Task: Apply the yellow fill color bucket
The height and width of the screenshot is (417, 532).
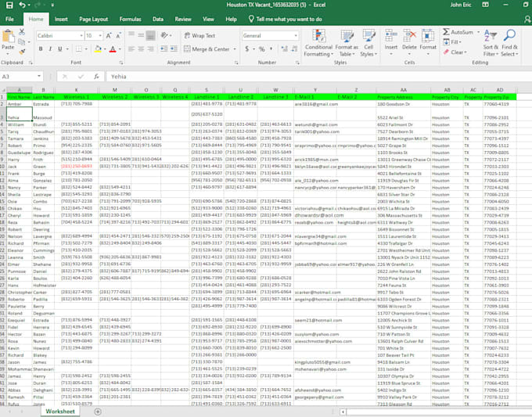Action: [98, 49]
